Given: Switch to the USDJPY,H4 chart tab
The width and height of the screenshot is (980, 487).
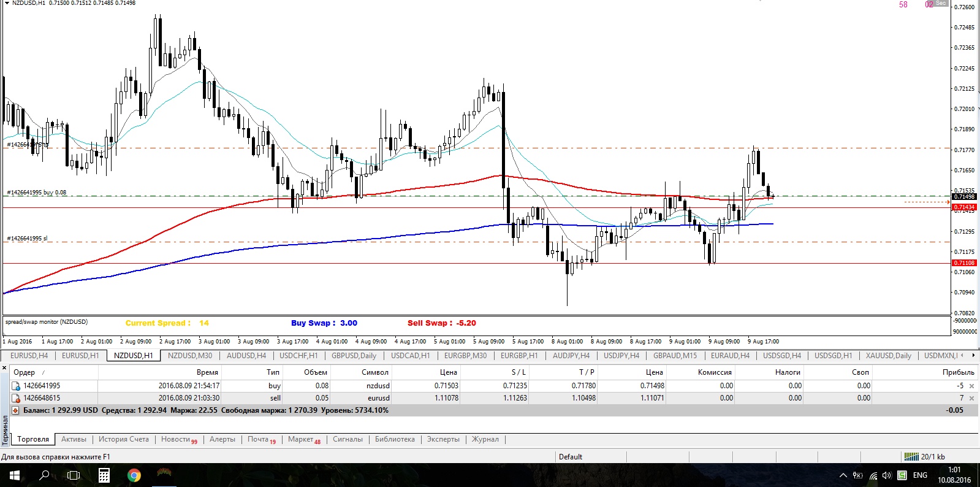Looking at the screenshot, I should 621,356.
